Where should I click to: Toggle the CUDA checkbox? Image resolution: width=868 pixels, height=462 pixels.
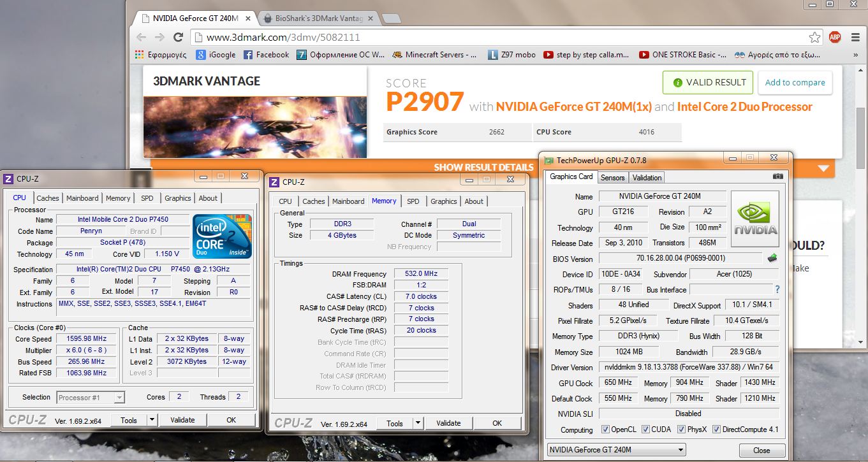[x=645, y=430]
